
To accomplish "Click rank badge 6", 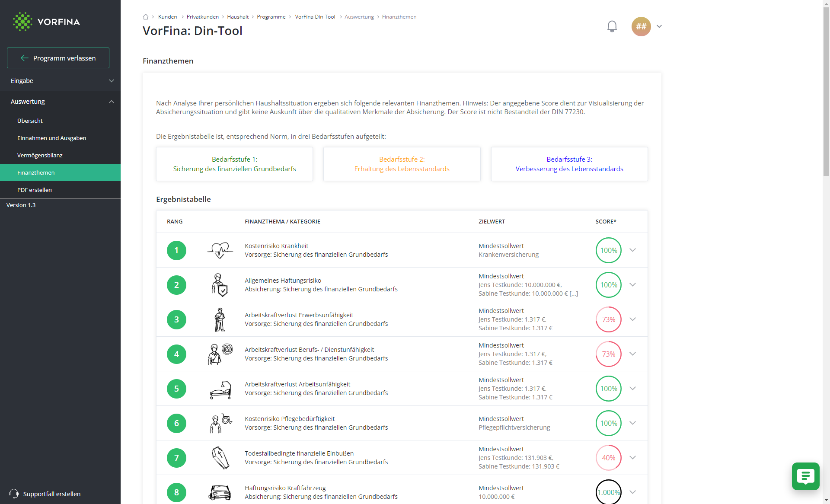I will 176,423.
